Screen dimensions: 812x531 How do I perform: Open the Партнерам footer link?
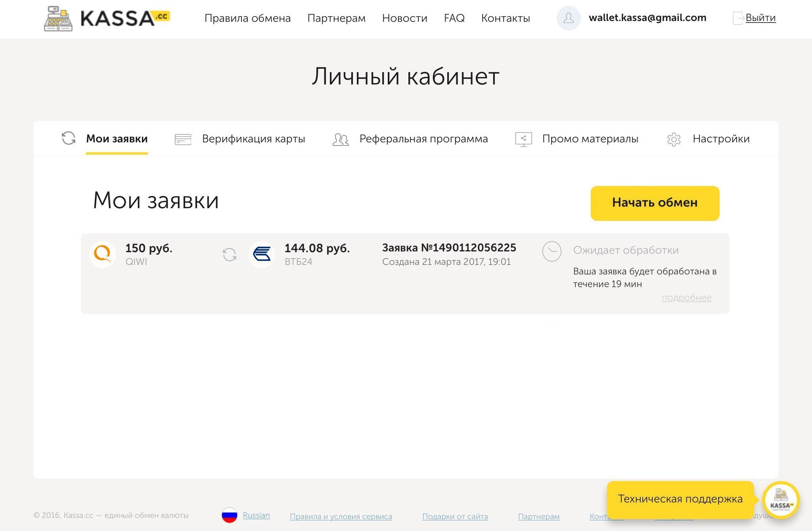tap(539, 516)
